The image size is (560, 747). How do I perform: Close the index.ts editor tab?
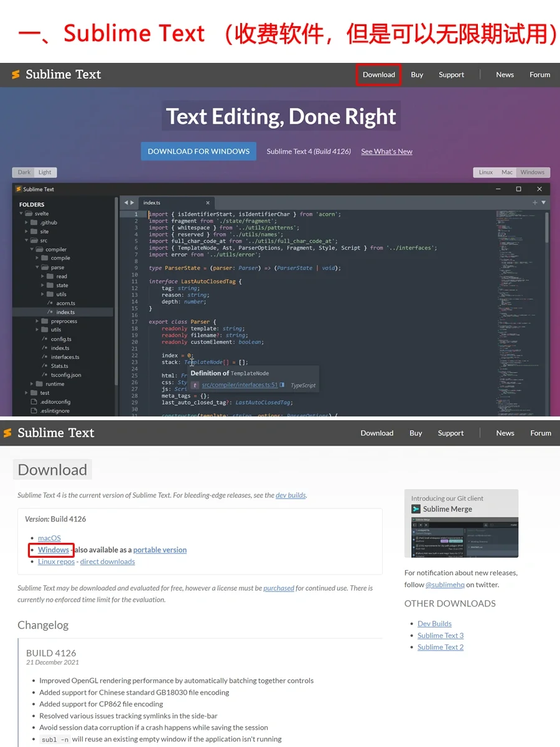click(208, 202)
